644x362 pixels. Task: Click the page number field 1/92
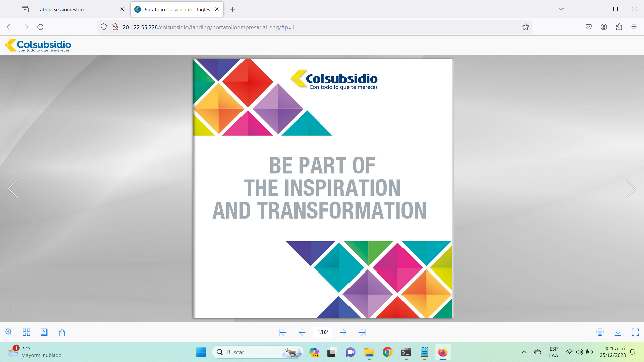(322, 332)
